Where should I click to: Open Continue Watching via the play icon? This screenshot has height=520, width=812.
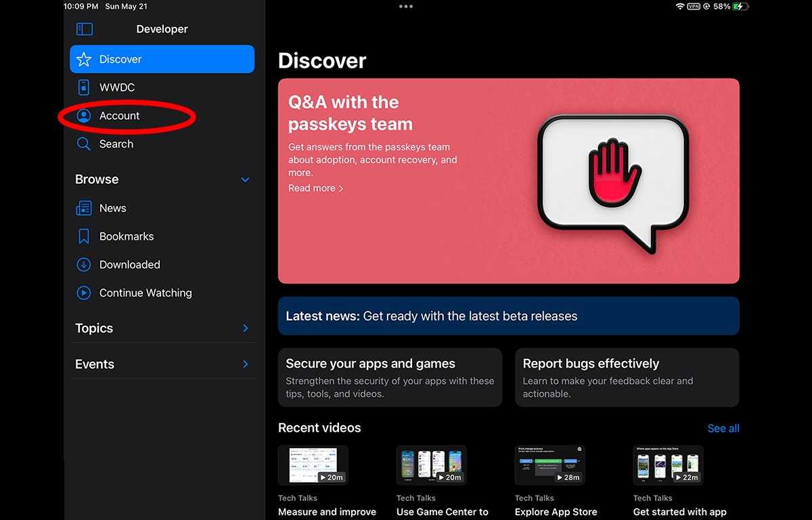click(84, 292)
